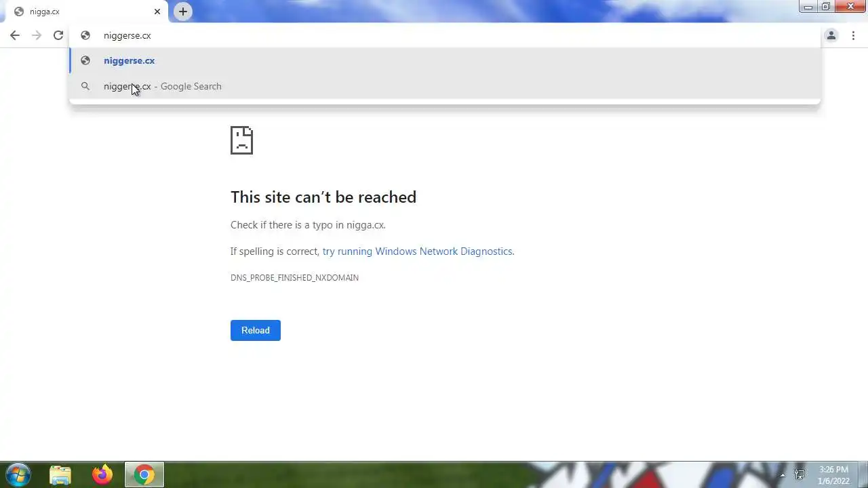Viewport: 868px width, 488px height.
Task: Click the network status tray icon
Action: pos(800,474)
